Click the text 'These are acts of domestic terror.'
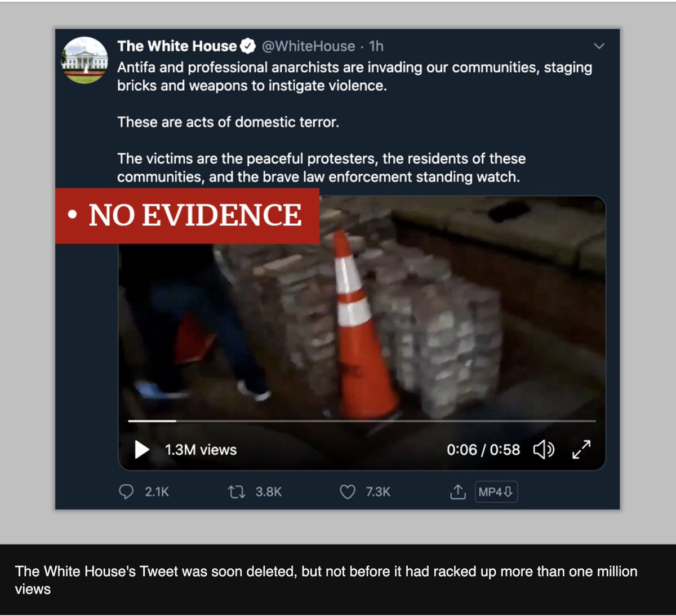 pyautogui.click(x=228, y=122)
